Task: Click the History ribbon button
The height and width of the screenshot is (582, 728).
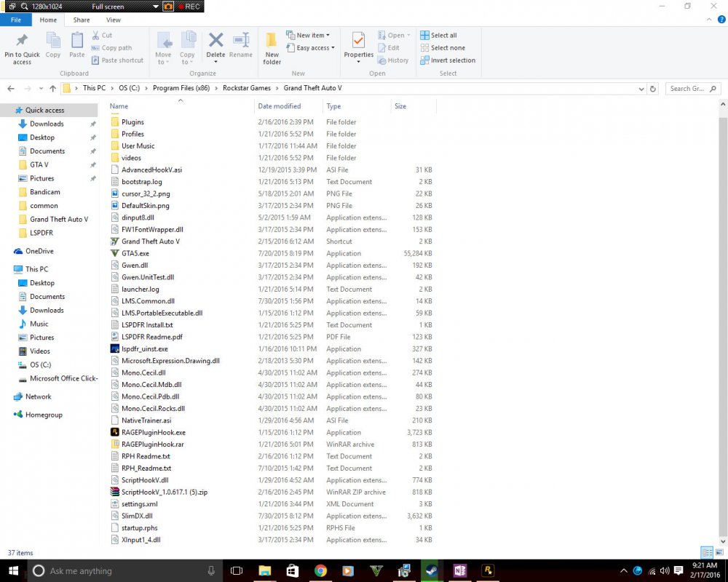Action: tap(393, 60)
